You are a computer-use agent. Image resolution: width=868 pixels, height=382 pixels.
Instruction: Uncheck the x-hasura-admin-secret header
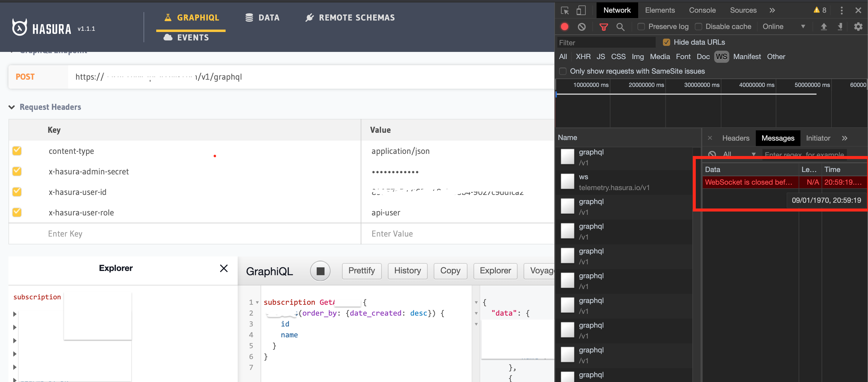click(17, 171)
